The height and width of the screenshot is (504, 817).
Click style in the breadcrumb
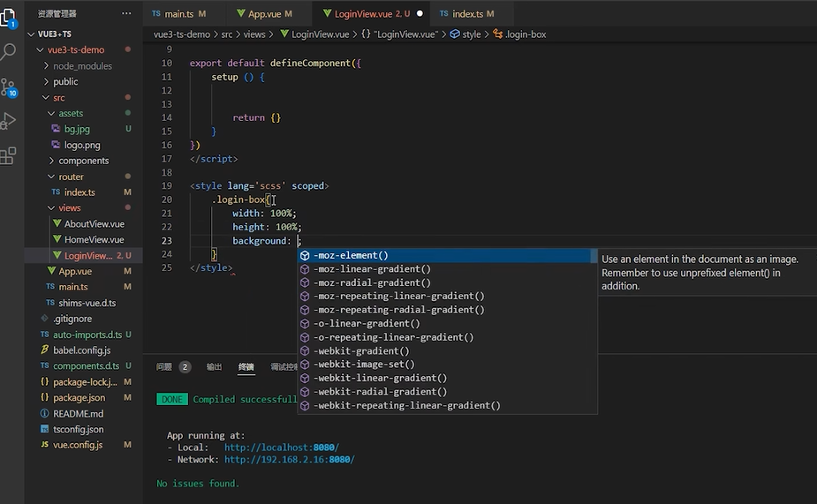[x=465, y=34]
